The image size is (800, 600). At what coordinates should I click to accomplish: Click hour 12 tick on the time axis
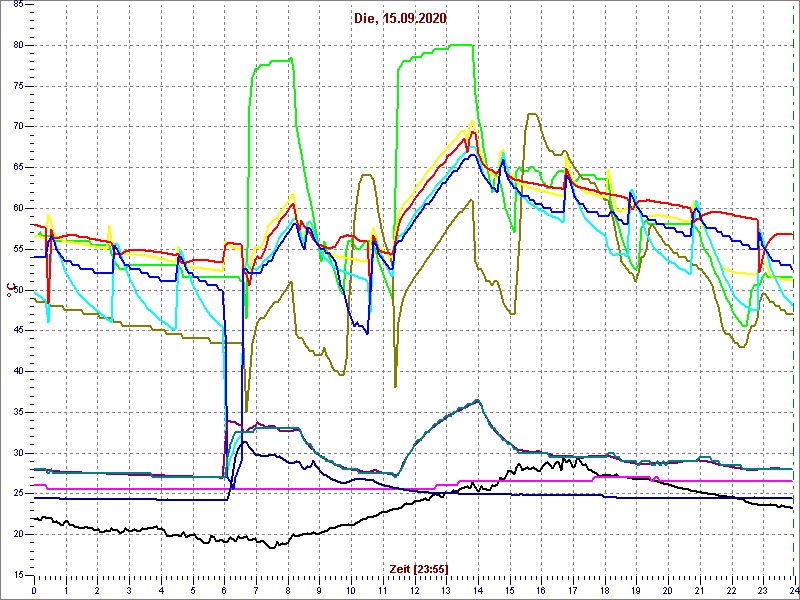coord(414,590)
